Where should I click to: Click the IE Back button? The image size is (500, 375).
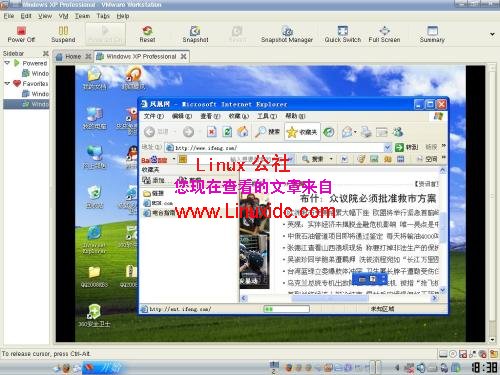tap(149, 132)
